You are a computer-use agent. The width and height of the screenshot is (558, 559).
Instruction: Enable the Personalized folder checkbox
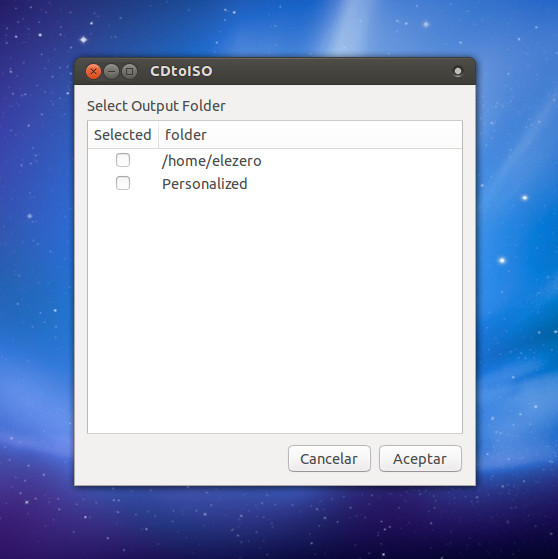(x=123, y=183)
